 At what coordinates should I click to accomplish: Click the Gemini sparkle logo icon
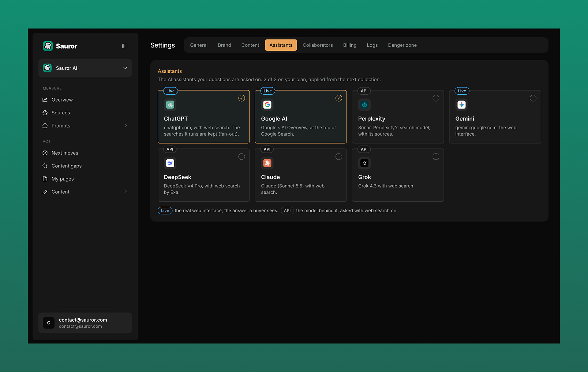462,105
